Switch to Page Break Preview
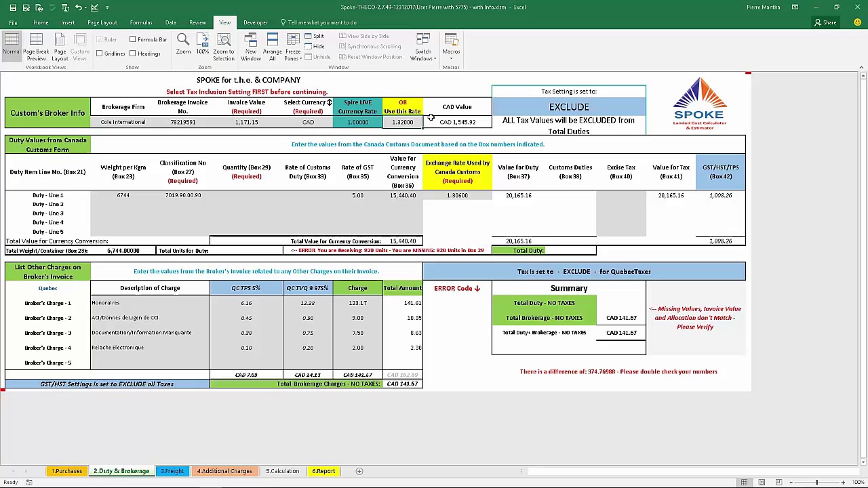Viewport: 868px width, 488px height. (36, 47)
